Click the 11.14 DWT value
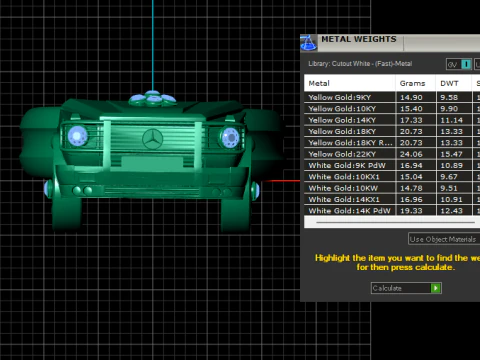Viewport: 480px width, 360px height. 452,120
